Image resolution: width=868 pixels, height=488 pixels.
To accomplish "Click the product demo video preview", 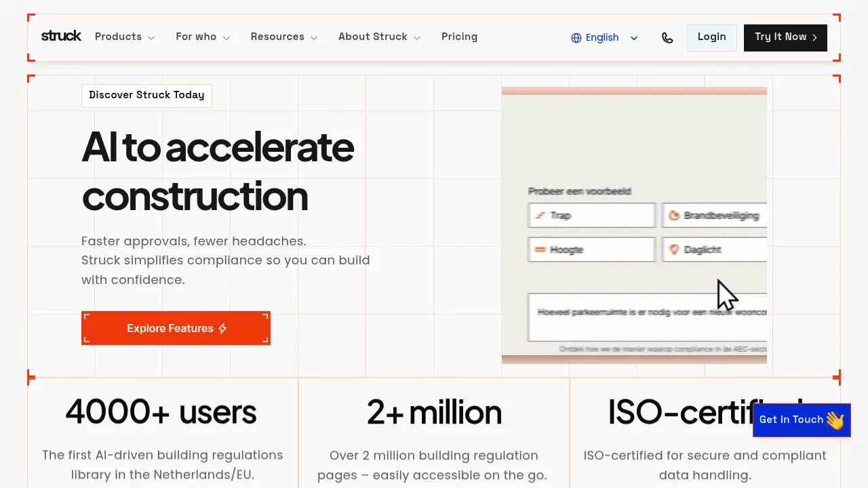I will pyautogui.click(x=634, y=225).
